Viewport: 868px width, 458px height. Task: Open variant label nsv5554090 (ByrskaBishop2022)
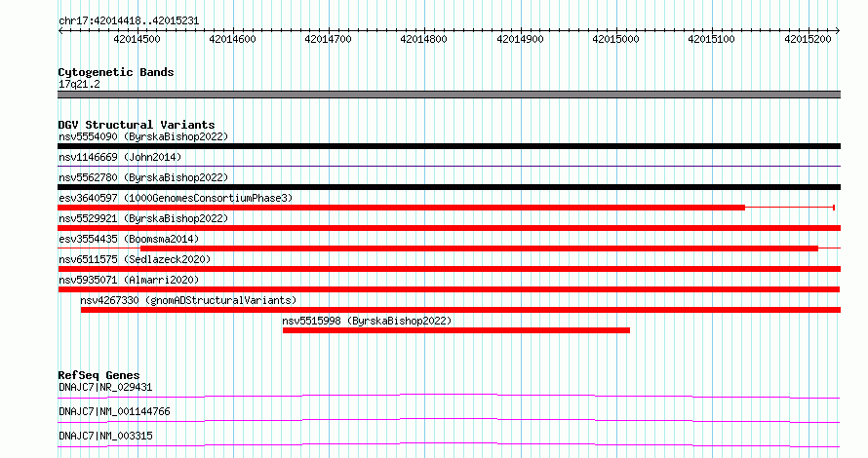tap(143, 136)
